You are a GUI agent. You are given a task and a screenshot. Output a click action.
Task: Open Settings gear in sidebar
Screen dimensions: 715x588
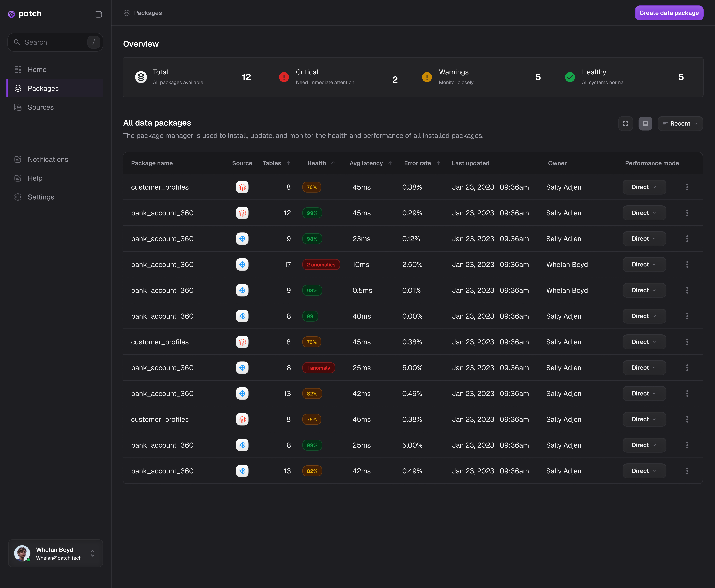point(18,197)
